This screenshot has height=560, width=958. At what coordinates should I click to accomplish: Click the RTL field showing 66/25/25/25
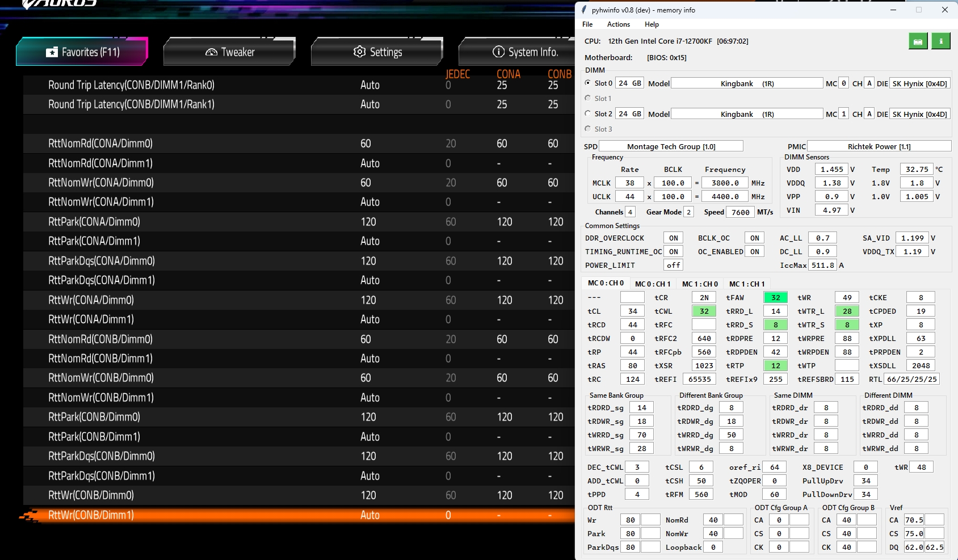click(x=912, y=379)
